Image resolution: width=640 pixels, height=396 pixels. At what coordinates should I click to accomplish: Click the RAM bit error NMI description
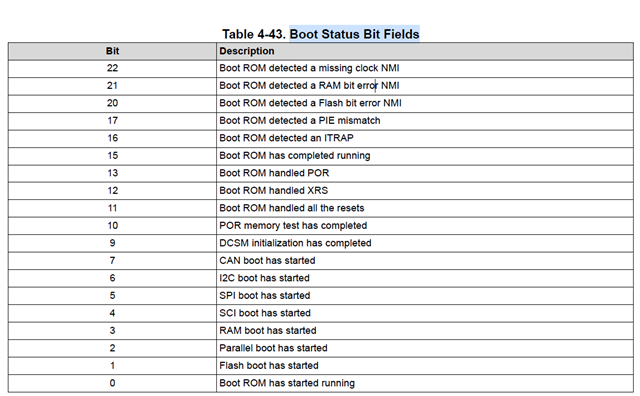tap(309, 86)
